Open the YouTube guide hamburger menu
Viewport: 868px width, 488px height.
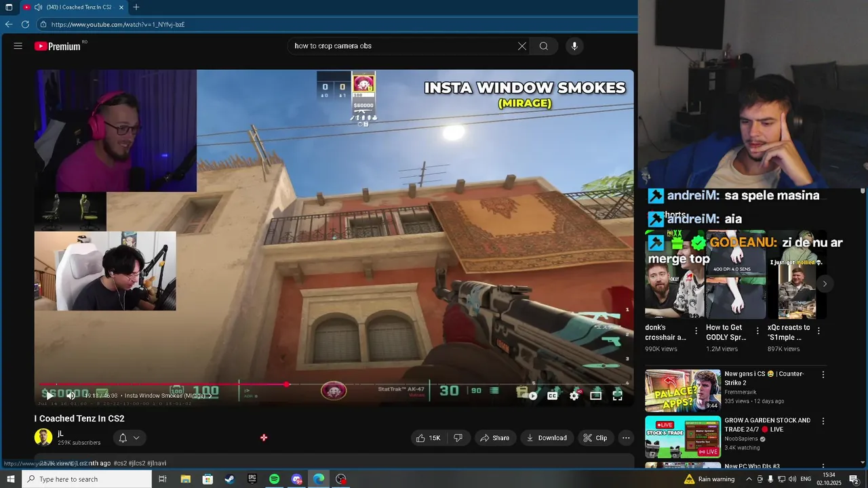click(18, 46)
